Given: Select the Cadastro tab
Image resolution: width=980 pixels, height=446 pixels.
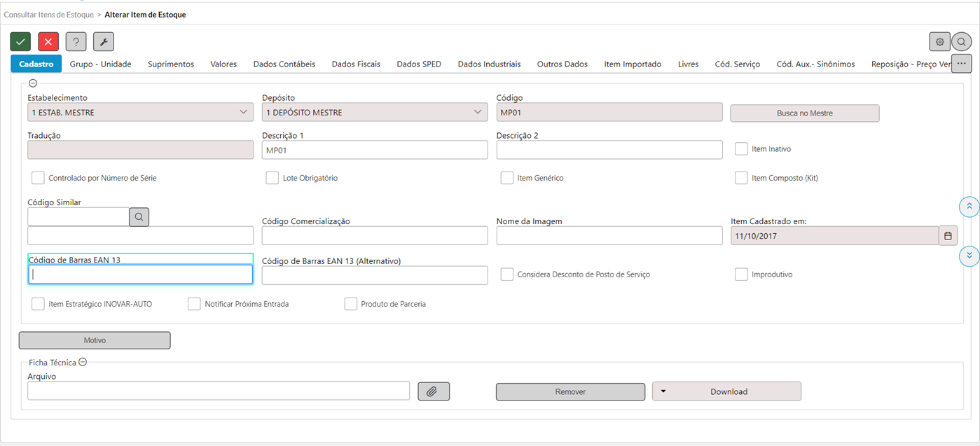Looking at the screenshot, I should [x=36, y=64].
